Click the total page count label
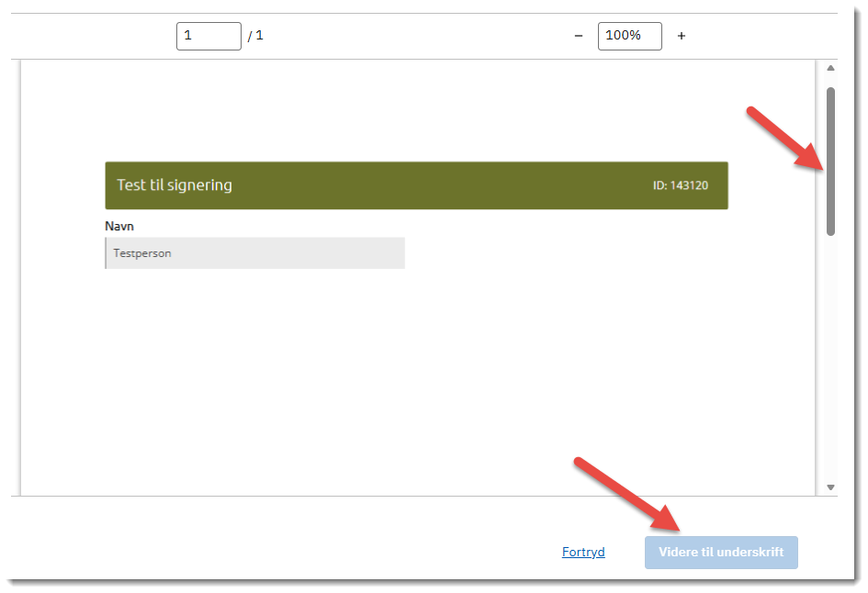Viewport: 868px width, 593px height. pyautogui.click(x=255, y=36)
